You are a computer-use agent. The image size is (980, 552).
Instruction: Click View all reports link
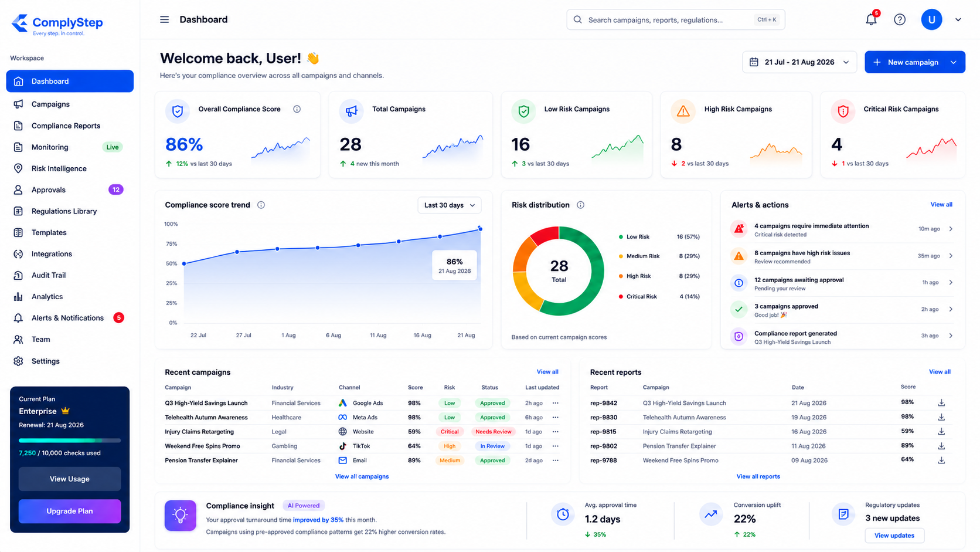[x=758, y=476]
